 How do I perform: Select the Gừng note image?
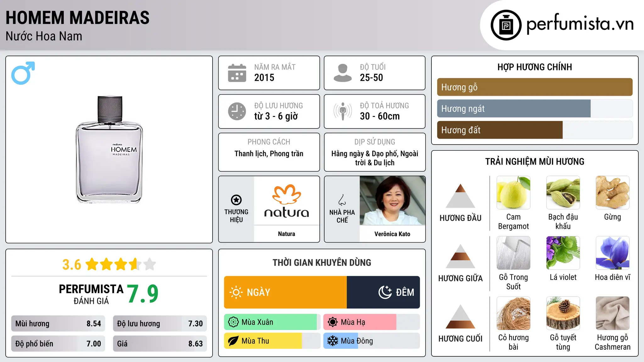point(613,193)
